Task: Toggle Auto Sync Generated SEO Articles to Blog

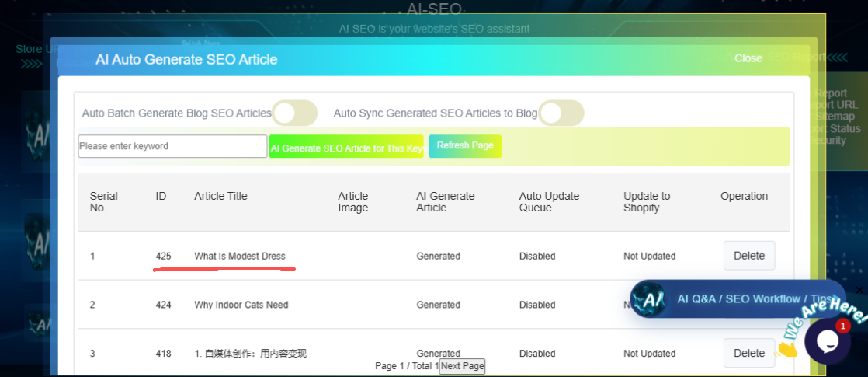Action: click(561, 113)
